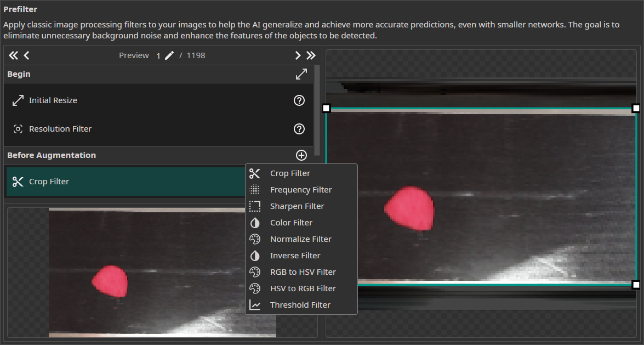Viewport: 644px width, 345px height.
Task: Edit the preview number via pencil icon
Action: [x=169, y=55]
